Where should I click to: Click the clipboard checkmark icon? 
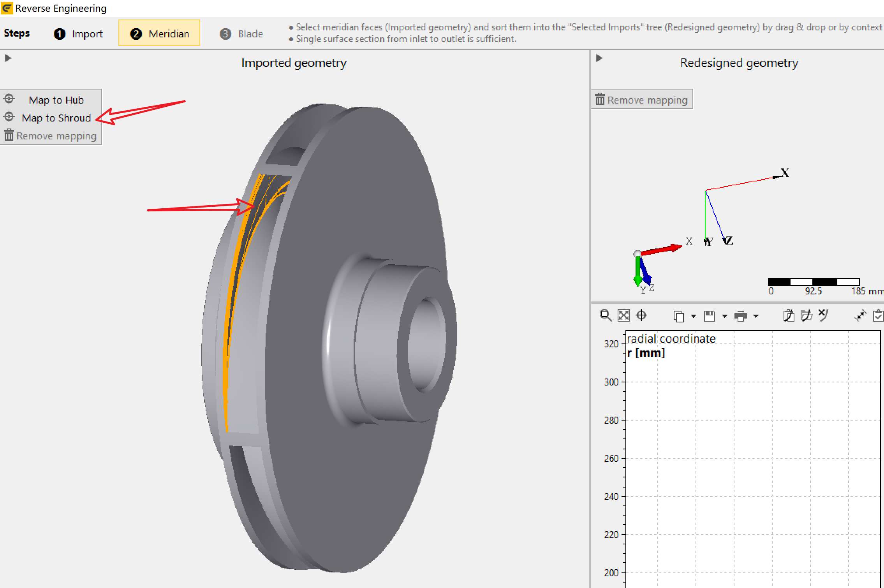(x=878, y=315)
